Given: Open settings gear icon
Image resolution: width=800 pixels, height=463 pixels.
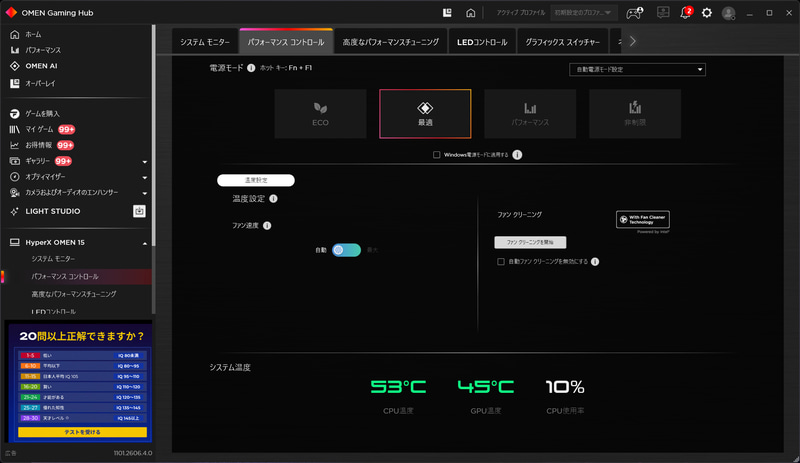Looking at the screenshot, I should (707, 13).
